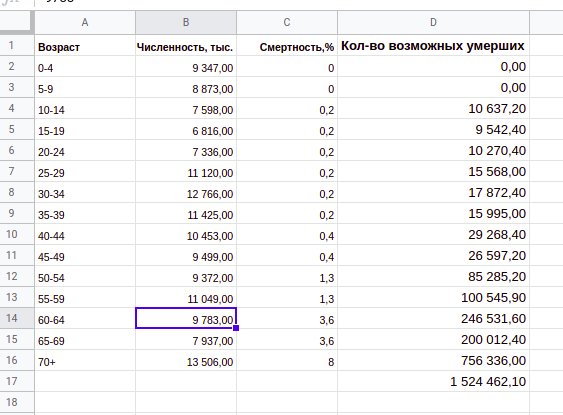Click the deaths cell '10 270,40'
Viewport: 563px width, 415px height.
pyautogui.click(x=433, y=150)
